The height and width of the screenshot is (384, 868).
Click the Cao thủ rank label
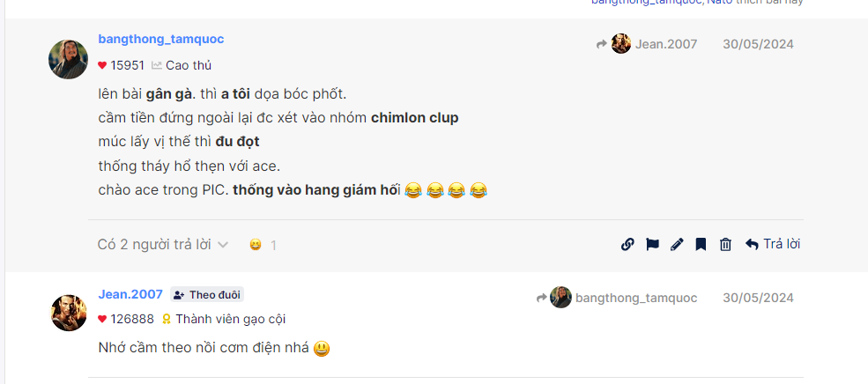188,65
